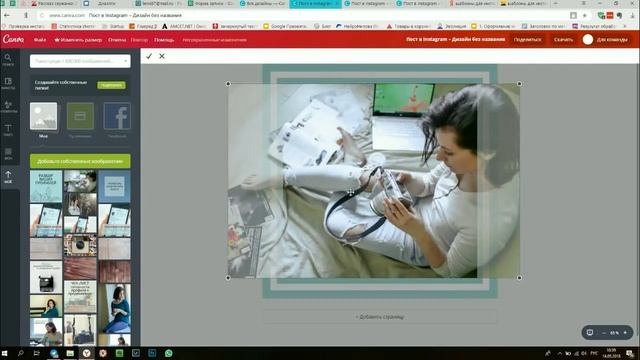Screen dimensions: 640x360
Task: Click Отмена in the top bar
Action: point(117,40)
